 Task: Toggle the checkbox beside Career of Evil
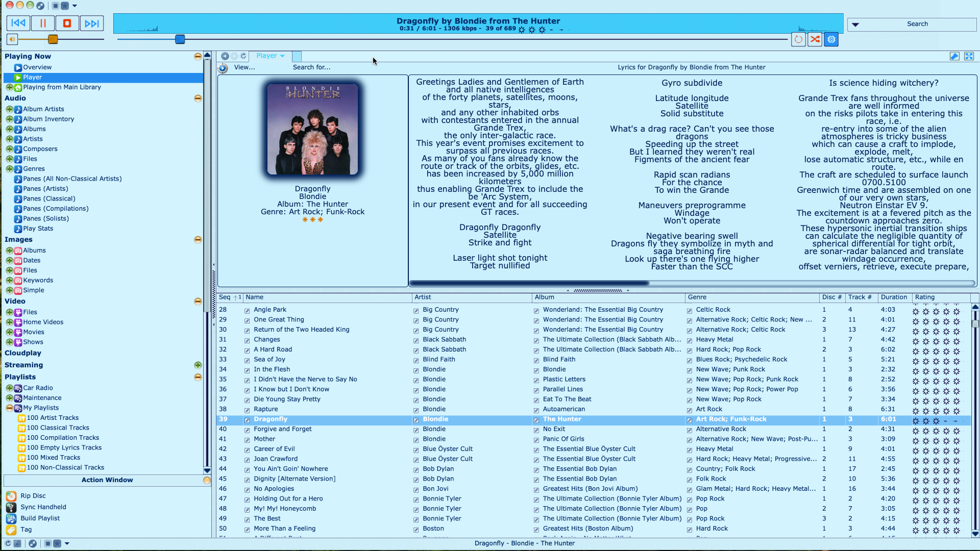click(247, 450)
